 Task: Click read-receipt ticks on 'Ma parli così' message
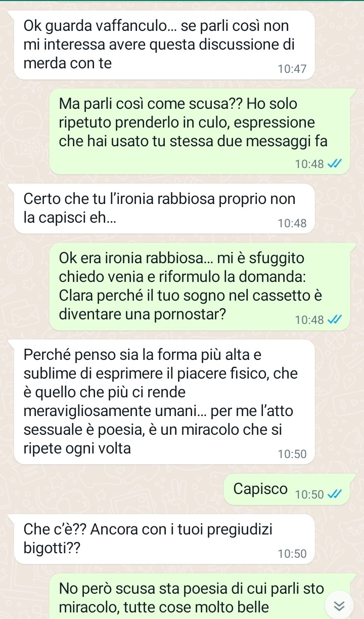[x=335, y=163]
